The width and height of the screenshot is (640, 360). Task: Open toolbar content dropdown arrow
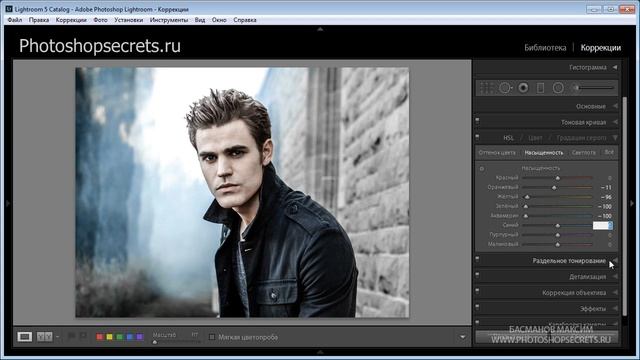click(x=462, y=337)
